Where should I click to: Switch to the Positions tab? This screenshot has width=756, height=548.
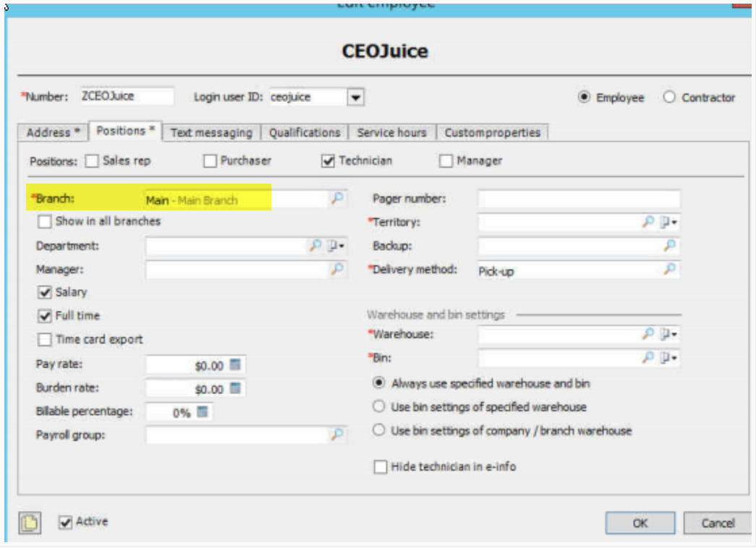[125, 131]
